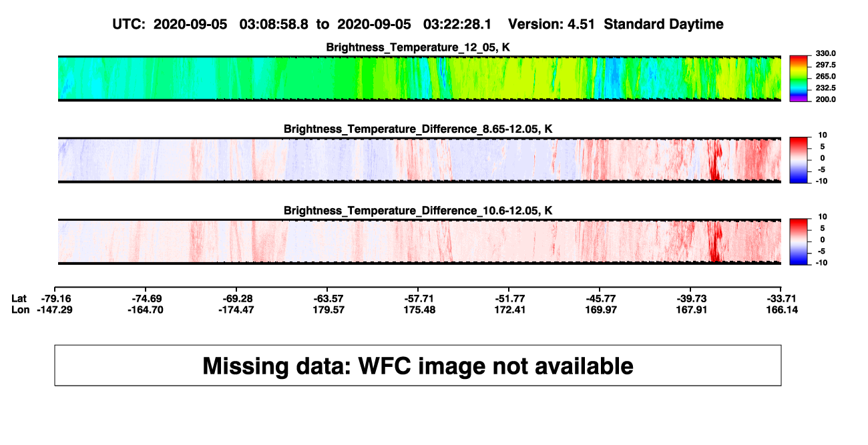Click latitude tick -51.77
Screen dimensions: 868x445
510,298
